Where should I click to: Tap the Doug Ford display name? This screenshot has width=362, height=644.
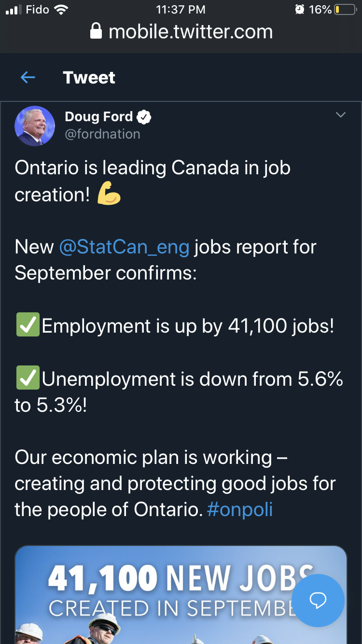[98, 116]
